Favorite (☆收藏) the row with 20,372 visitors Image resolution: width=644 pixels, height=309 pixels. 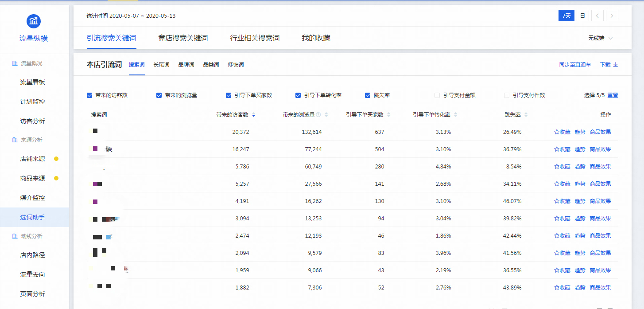[x=562, y=132]
